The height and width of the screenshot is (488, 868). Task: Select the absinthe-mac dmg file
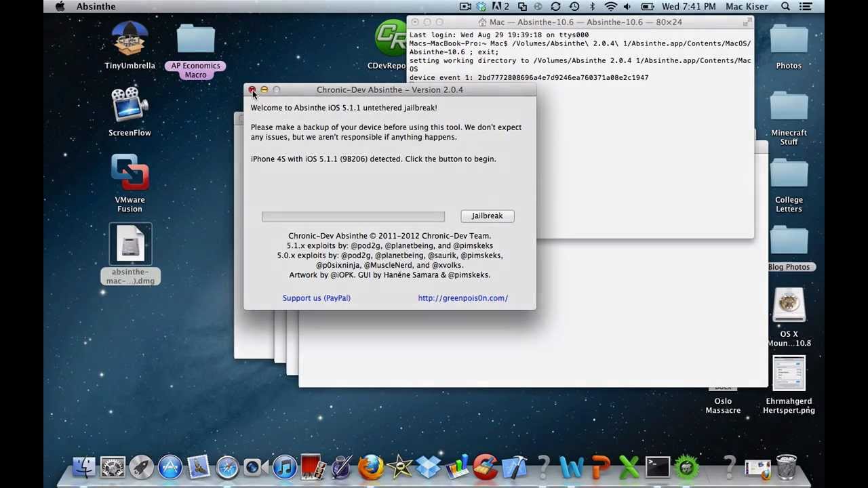click(130, 254)
